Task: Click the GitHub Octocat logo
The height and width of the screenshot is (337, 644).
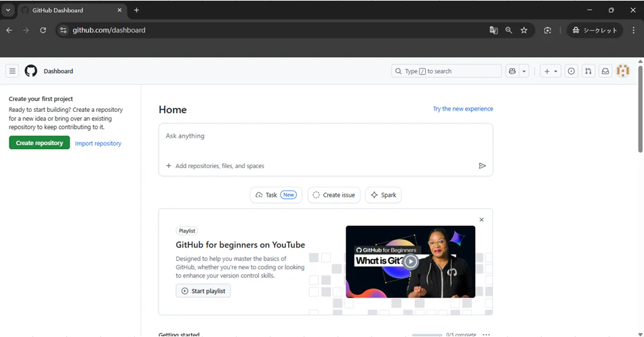Action: 31,71
